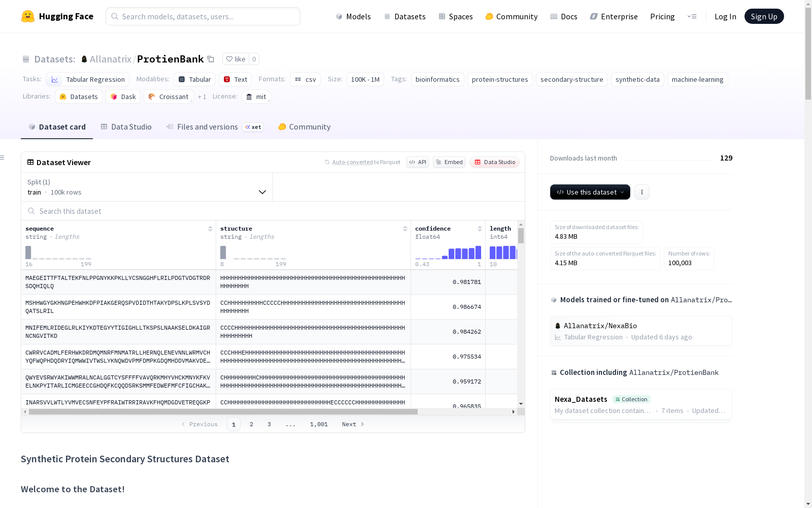
Task: Click the Allanatrix author link
Action: [x=111, y=59]
